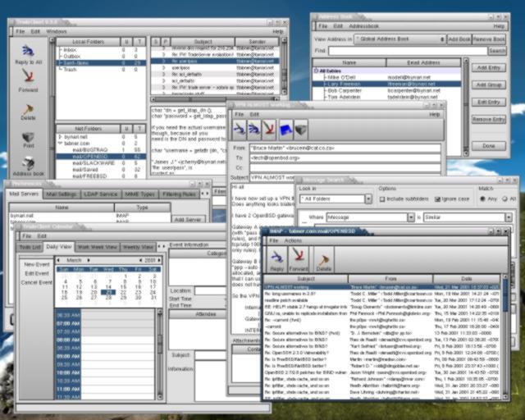The width and height of the screenshot is (525, 420).
Task: Open Look in All Folders dropdown
Action: [368, 199]
